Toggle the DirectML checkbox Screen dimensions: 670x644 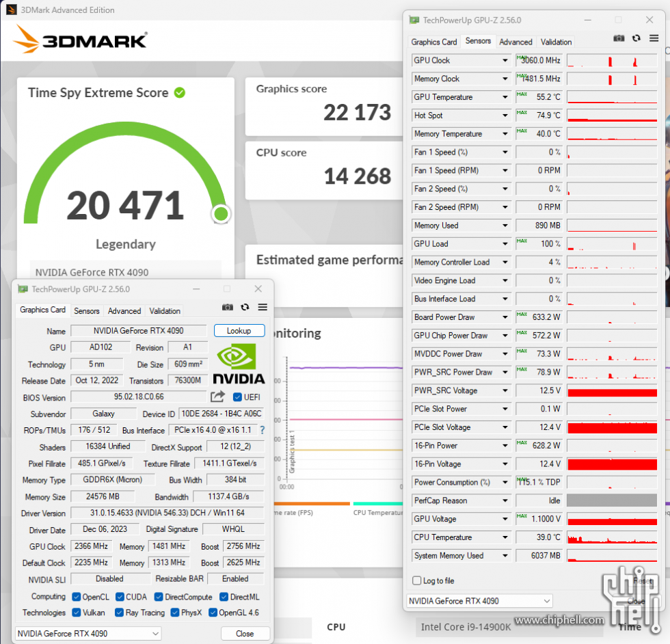tap(224, 597)
